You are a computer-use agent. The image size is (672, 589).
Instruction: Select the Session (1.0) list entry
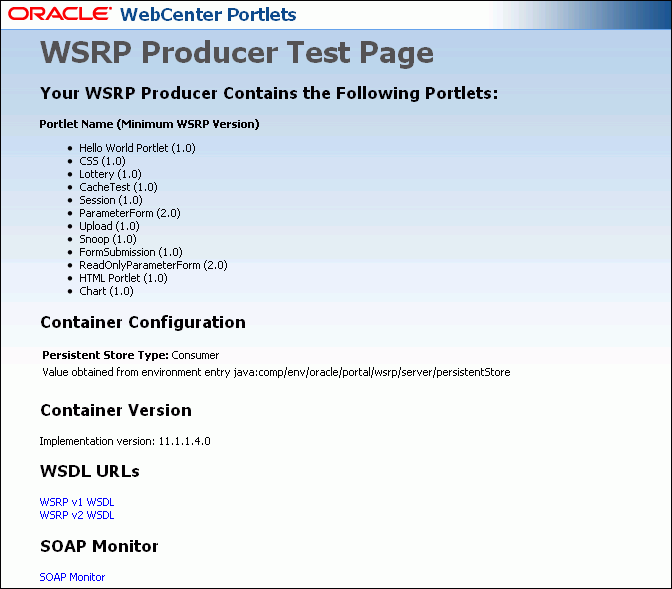(x=111, y=200)
